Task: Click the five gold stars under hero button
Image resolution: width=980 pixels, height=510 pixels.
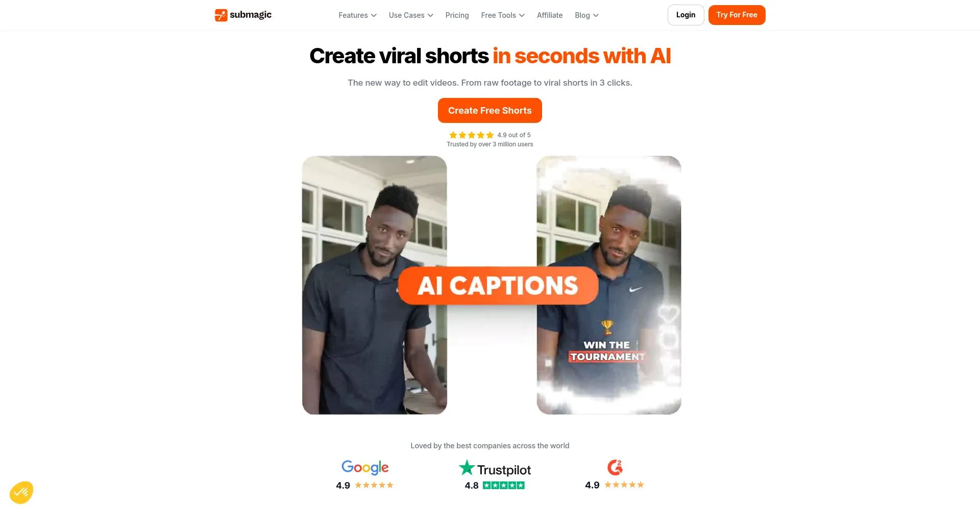Action: point(471,135)
